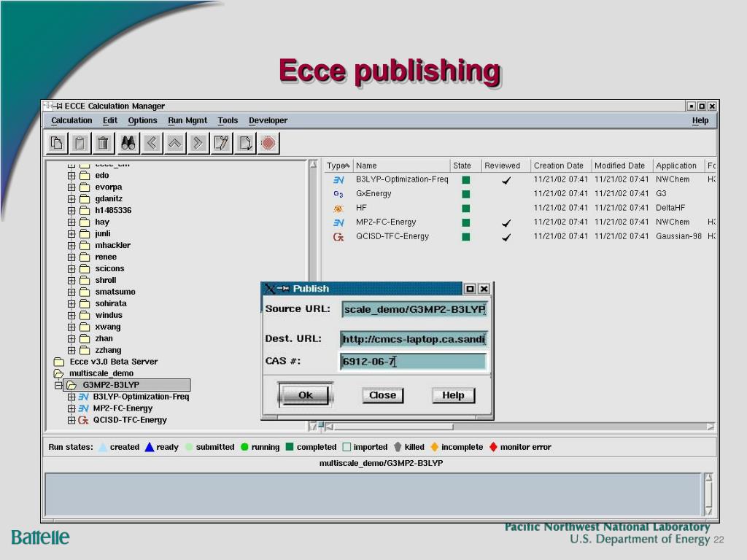The image size is (747, 560).
Task: Click DeltaHF icon in HF row
Action: coord(338,208)
